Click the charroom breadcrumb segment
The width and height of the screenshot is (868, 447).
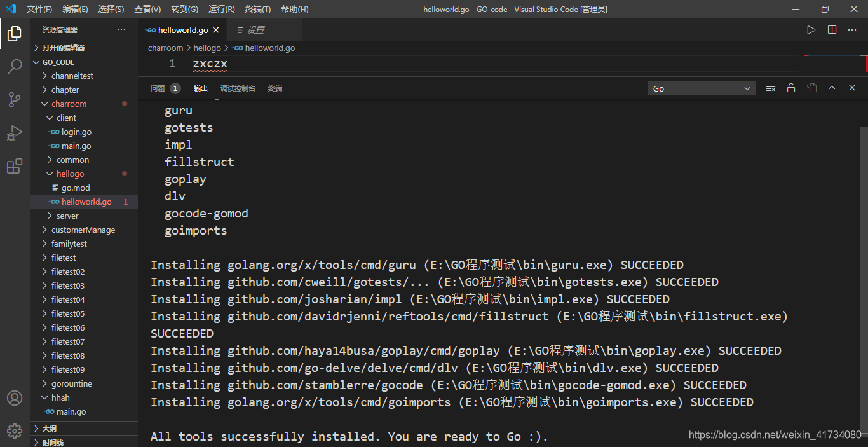[165, 48]
